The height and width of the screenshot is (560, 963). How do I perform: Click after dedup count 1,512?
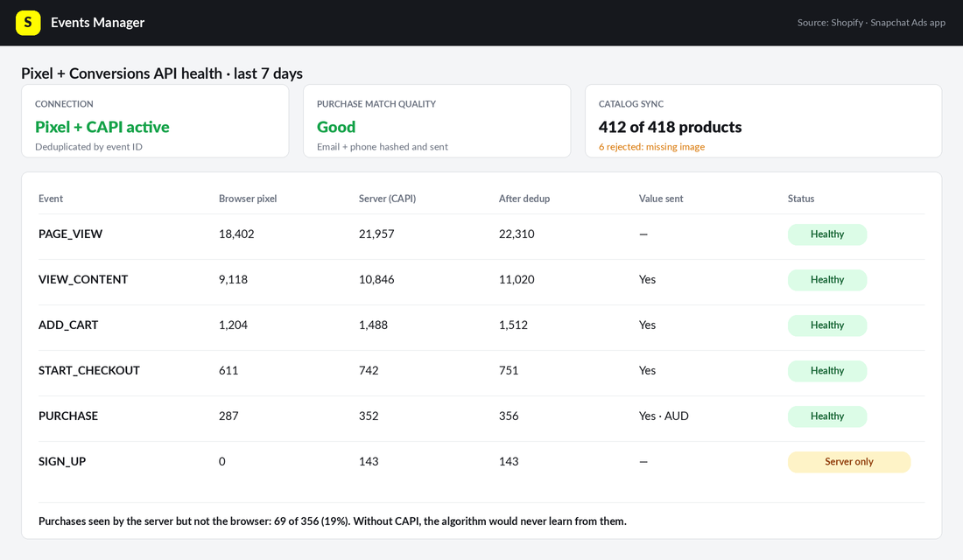click(513, 325)
